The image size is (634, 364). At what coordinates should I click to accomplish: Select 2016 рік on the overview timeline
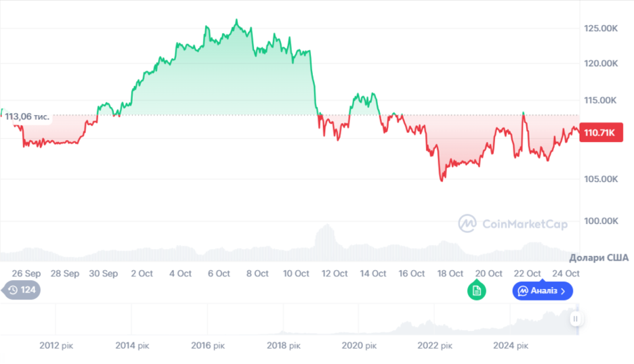coord(208,346)
